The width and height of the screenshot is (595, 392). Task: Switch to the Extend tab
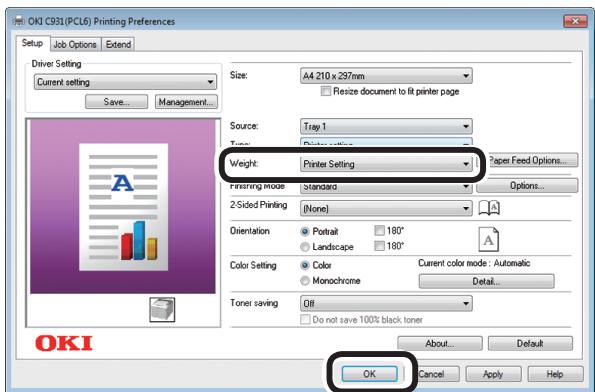pyautogui.click(x=118, y=44)
